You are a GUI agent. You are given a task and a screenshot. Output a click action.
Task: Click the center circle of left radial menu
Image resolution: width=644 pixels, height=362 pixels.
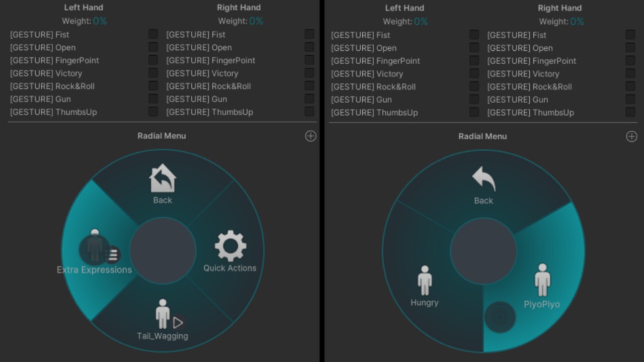(163, 250)
